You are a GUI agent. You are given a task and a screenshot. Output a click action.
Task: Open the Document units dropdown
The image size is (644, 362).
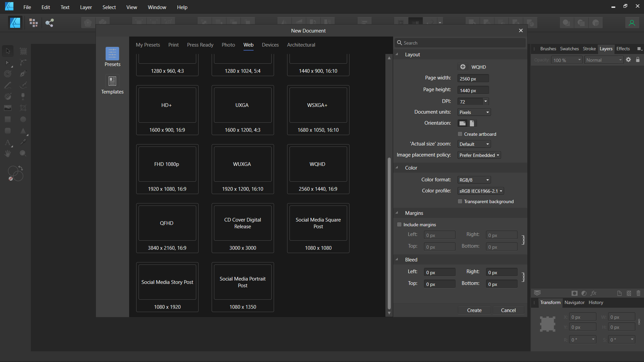pos(474,112)
